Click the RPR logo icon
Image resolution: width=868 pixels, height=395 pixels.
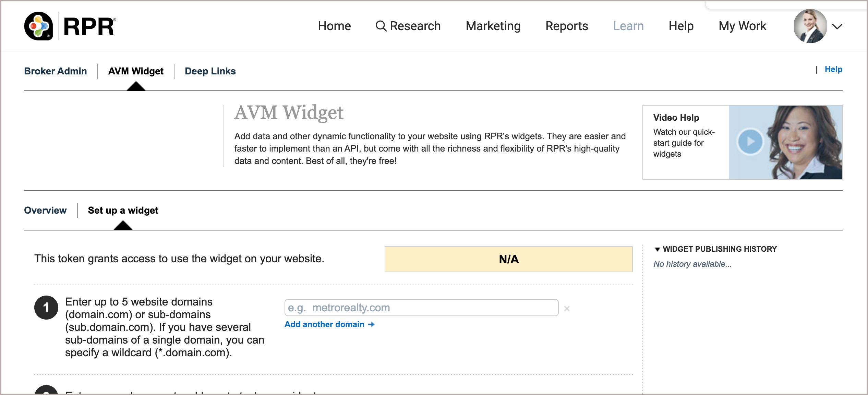click(39, 26)
